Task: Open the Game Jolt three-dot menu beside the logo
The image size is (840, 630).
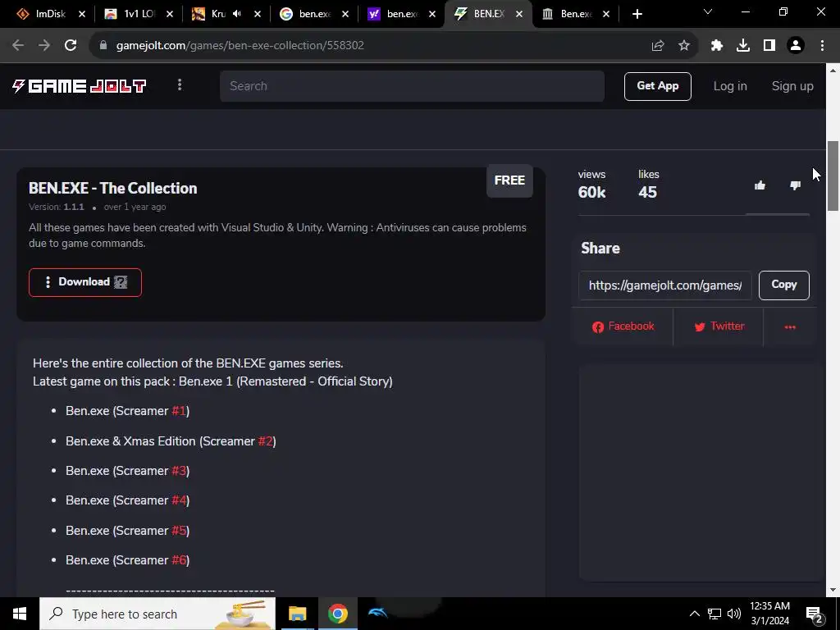Action: (180, 85)
